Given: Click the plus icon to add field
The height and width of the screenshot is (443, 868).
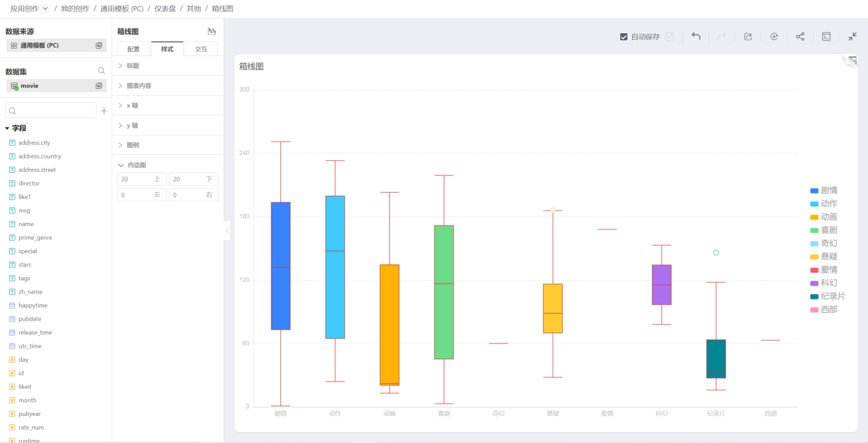Looking at the screenshot, I should 104,111.
